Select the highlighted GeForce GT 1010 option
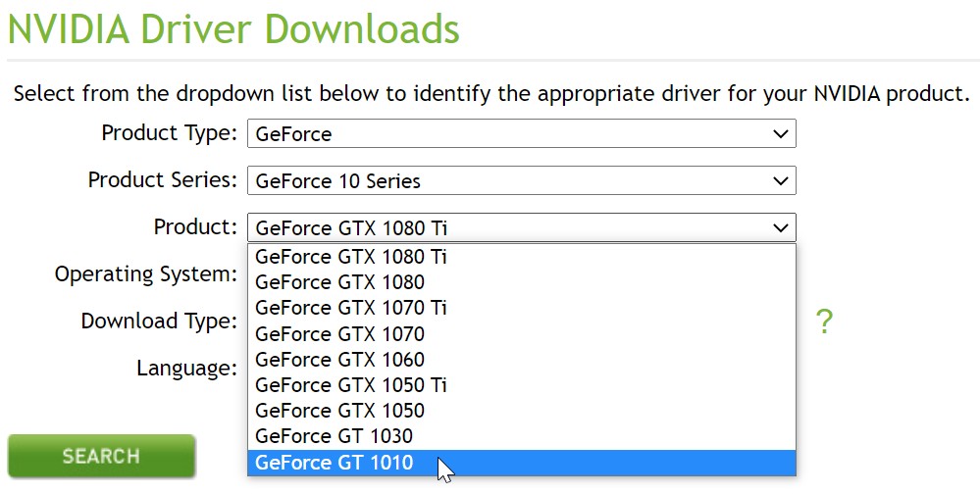 pyautogui.click(x=334, y=463)
